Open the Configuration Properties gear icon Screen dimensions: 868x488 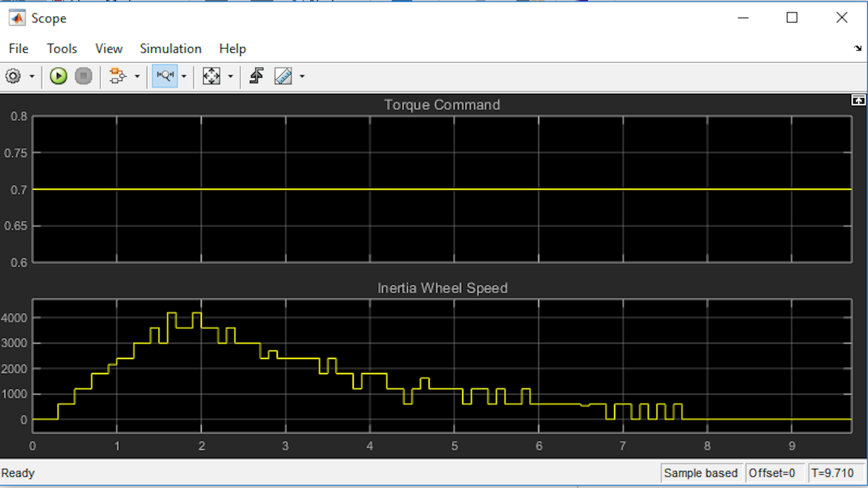pos(13,76)
